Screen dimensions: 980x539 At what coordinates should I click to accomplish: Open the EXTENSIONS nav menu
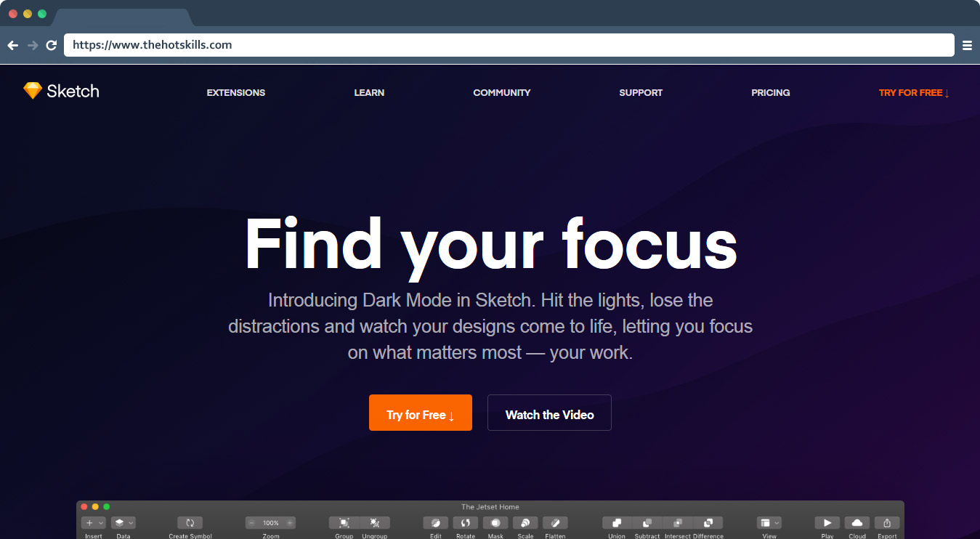[236, 93]
